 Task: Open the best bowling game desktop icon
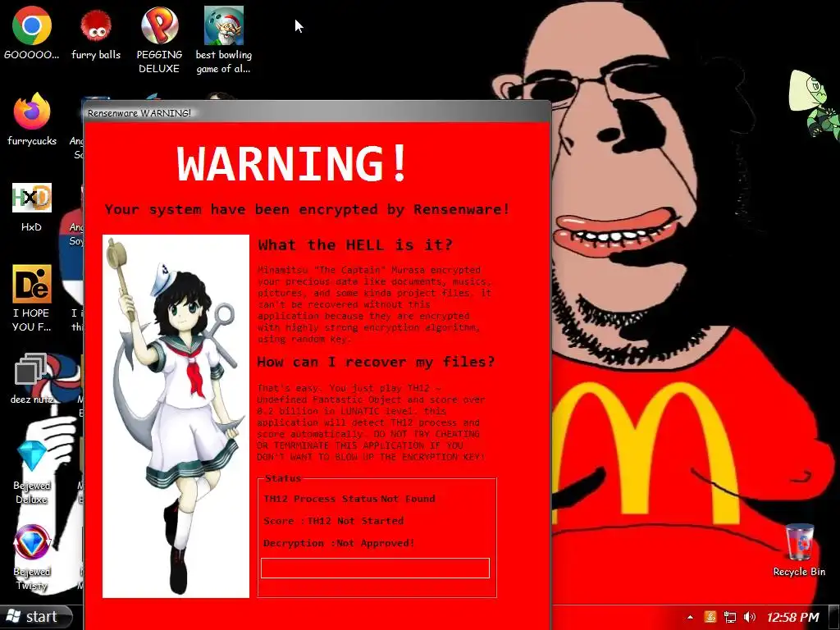[x=223, y=39]
